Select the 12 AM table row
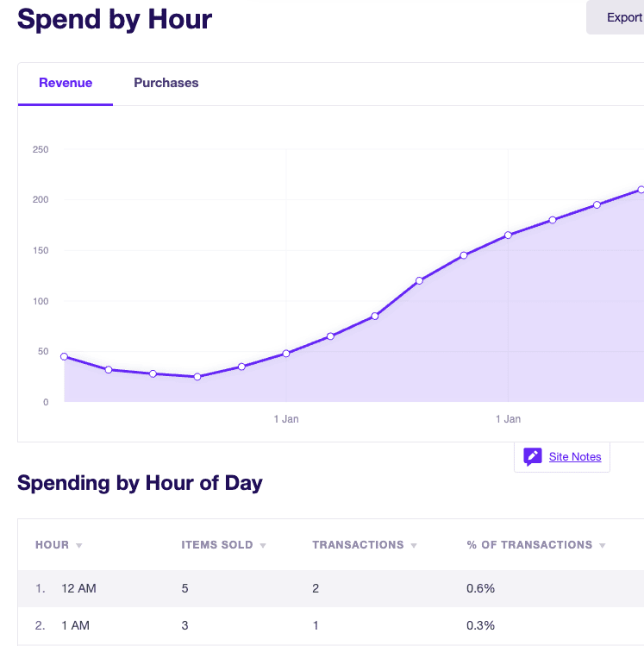Screen dimensions: 644x646 331,589
